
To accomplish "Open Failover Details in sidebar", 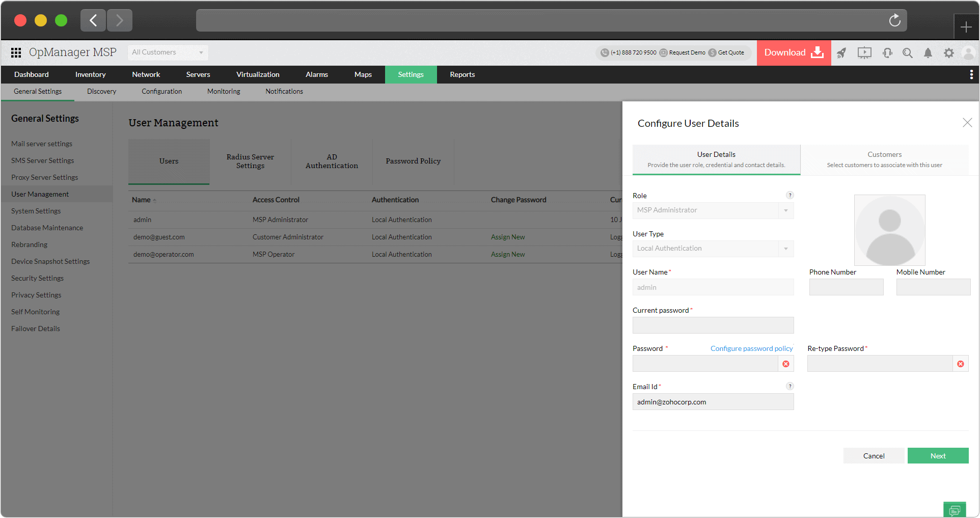I will pos(36,329).
